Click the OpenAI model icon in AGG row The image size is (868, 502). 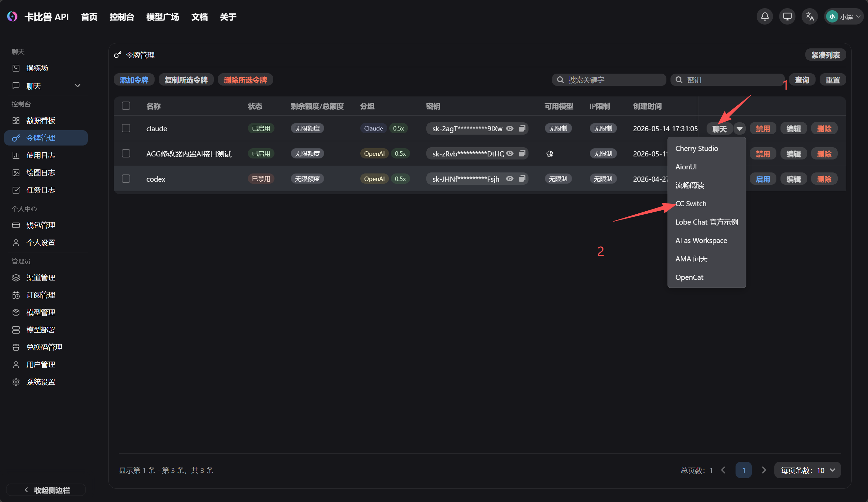click(x=550, y=154)
